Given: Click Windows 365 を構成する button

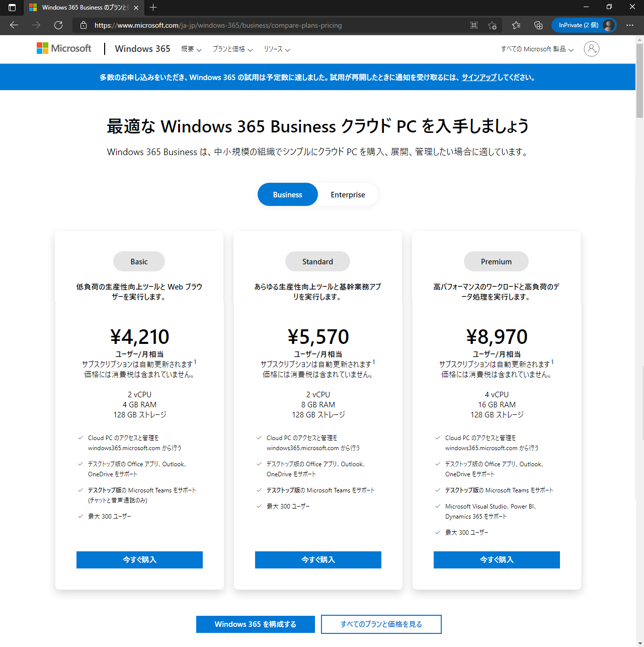Looking at the screenshot, I should (x=256, y=624).
